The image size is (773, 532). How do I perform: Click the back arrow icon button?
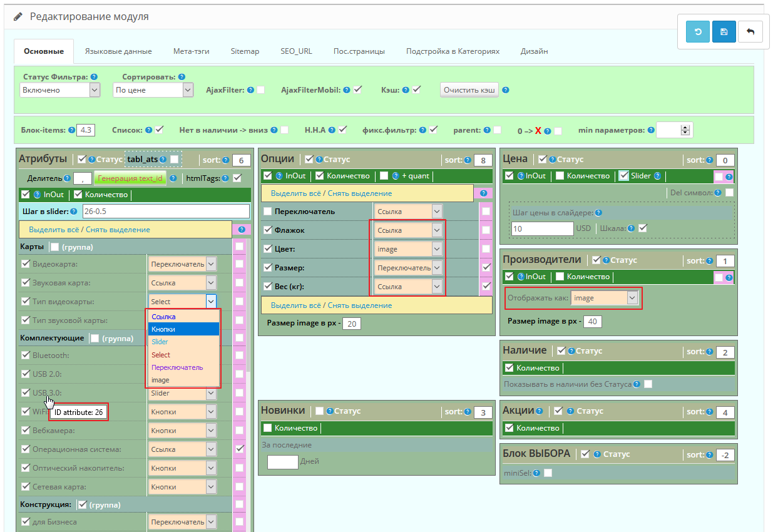point(750,31)
